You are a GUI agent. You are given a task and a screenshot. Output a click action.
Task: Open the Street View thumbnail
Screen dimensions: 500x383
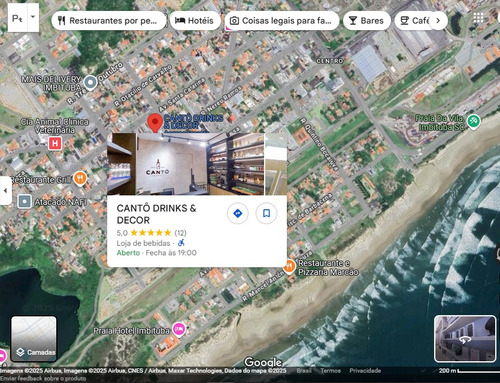pos(465,339)
